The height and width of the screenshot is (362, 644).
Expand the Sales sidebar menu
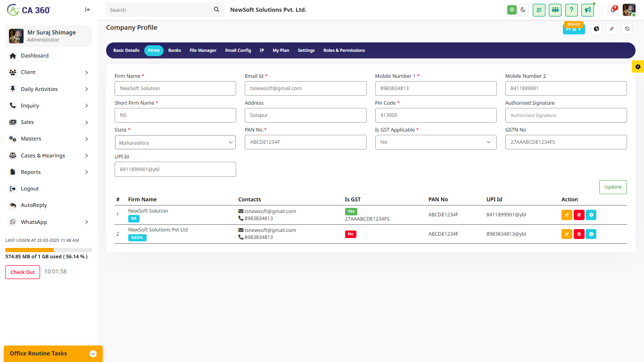pos(49,122)
